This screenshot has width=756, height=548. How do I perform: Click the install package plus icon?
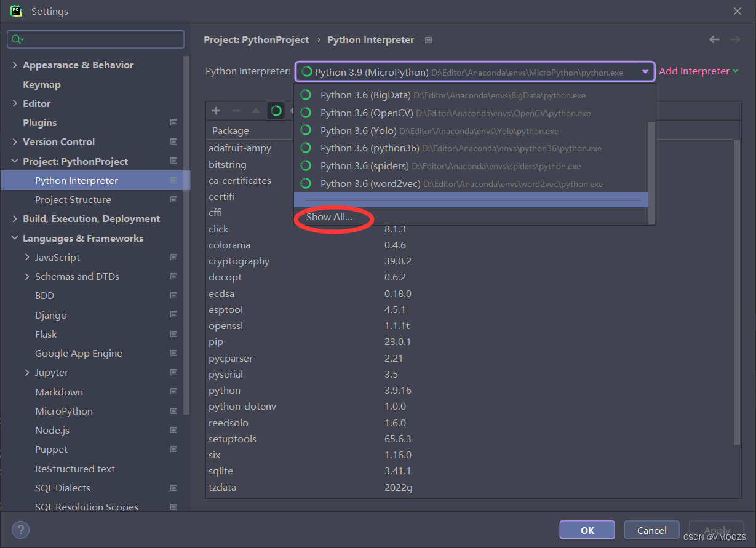216,111
